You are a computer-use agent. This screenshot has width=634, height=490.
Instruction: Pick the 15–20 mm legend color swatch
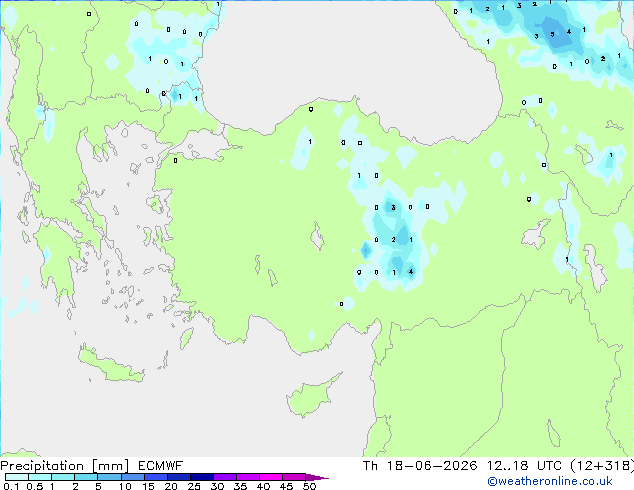155,477
